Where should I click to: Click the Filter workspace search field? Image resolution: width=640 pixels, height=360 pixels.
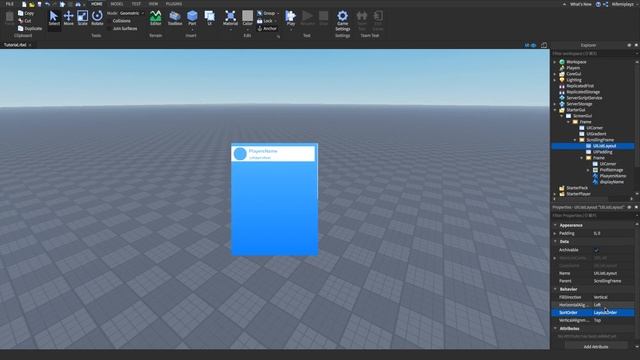592,53
